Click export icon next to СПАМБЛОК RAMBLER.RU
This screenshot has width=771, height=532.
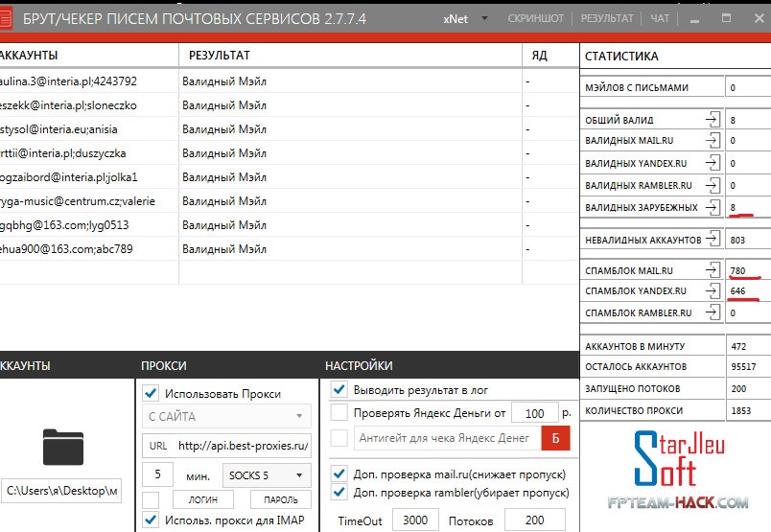pos(713,312)
